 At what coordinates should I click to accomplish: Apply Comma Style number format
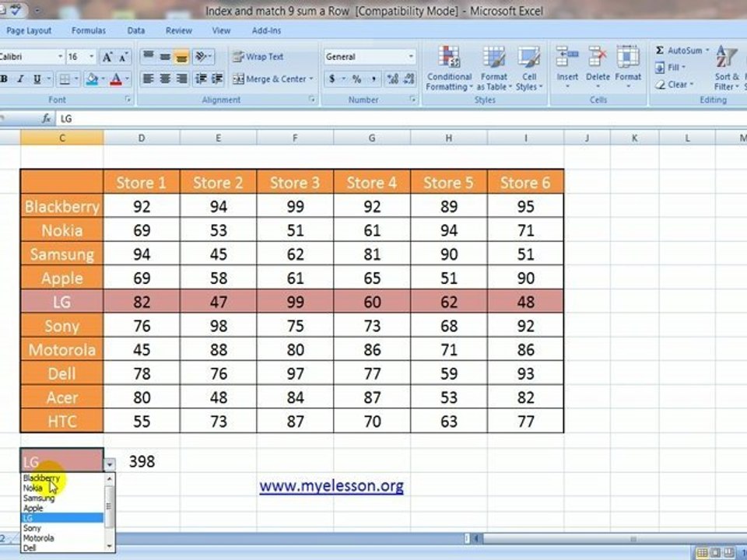click(373, 79)
